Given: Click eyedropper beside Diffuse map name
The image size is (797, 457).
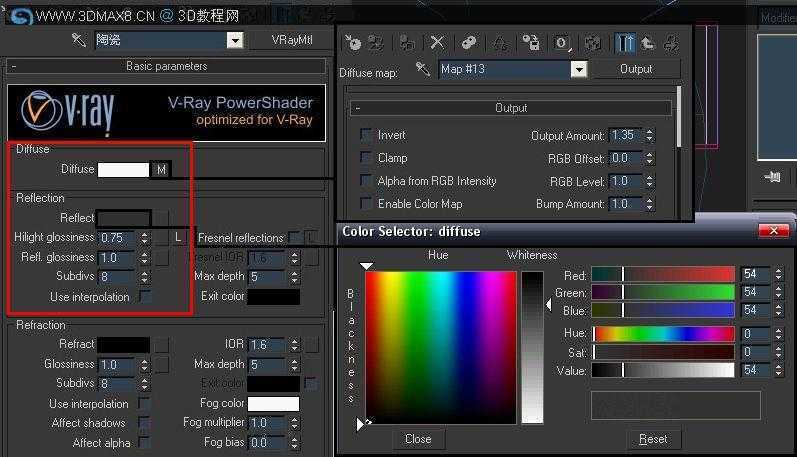Looking at the screenshot, I should (422, 68).
